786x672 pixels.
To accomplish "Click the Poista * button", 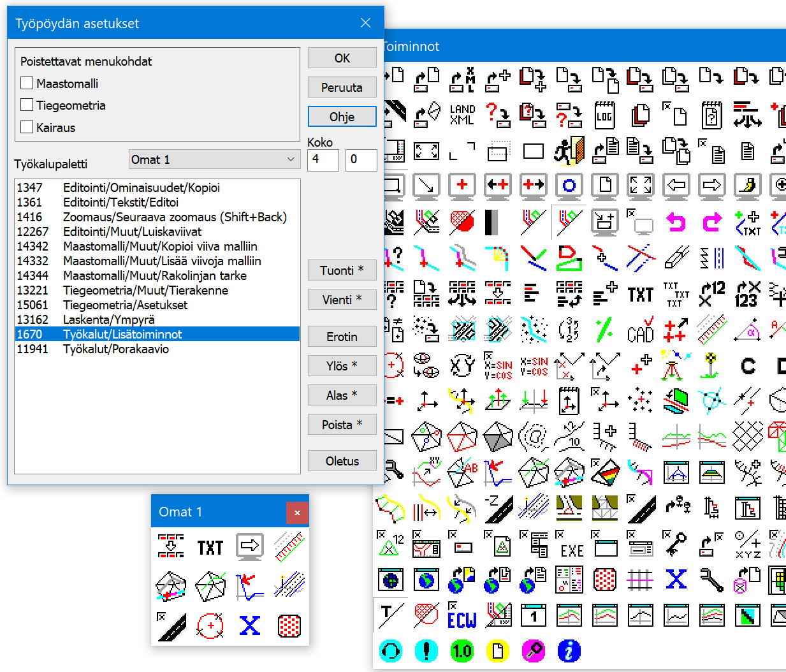I will [342, 425].
